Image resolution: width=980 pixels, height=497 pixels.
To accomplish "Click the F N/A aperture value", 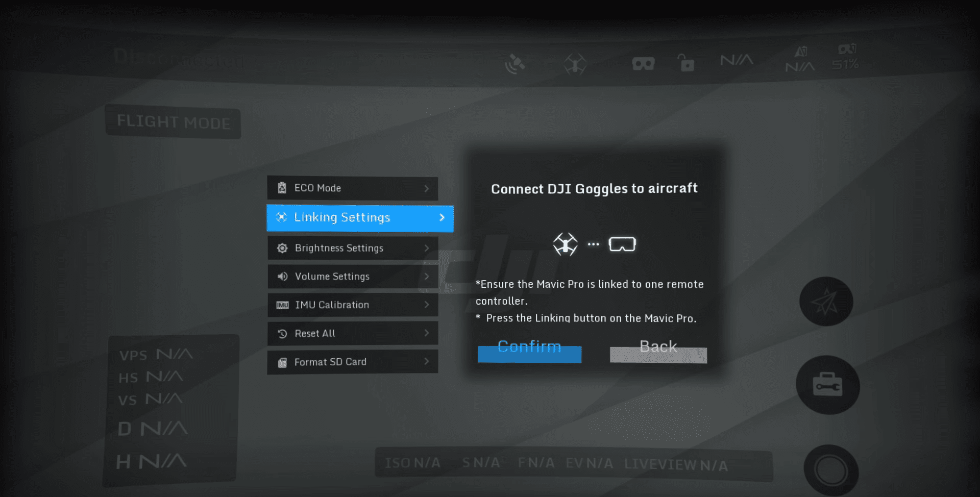I will (x=536, y=463).
